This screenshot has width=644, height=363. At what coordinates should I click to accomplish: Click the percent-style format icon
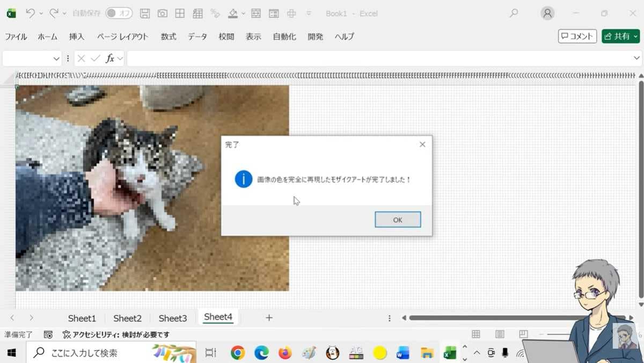click(x=215, y=13)
